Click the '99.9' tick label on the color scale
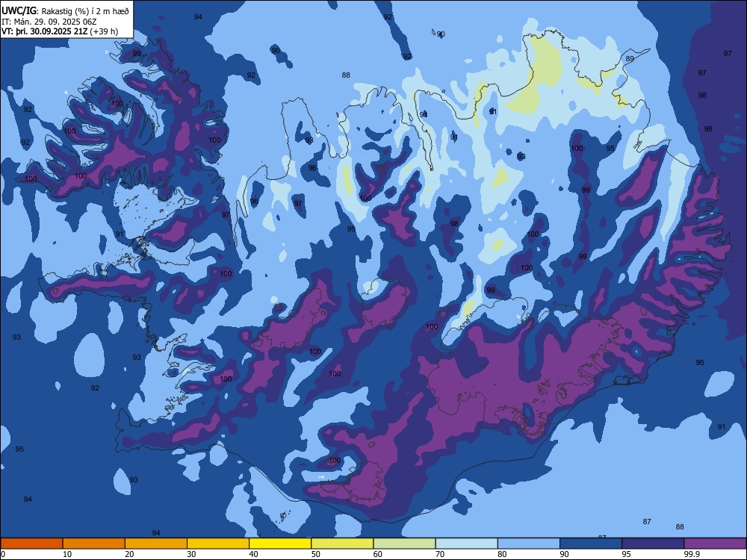This screenshot has width=747, height=560. (691, 554)
